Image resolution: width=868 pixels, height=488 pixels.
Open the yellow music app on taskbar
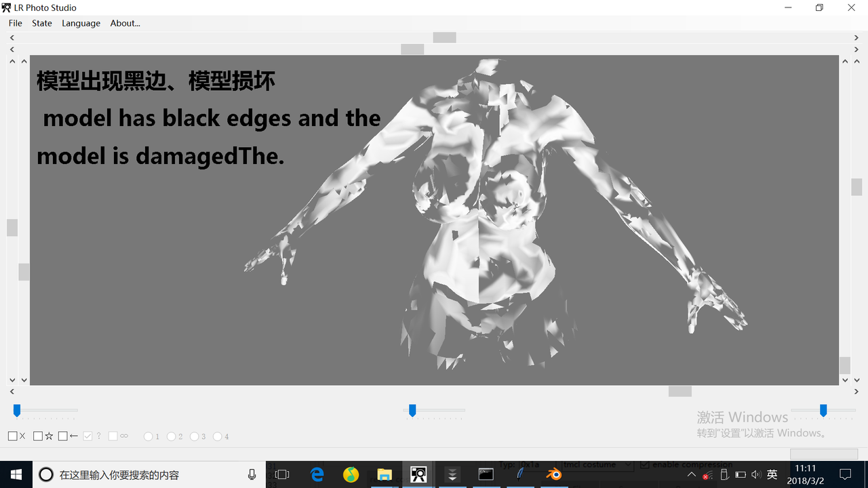(351, 474)
